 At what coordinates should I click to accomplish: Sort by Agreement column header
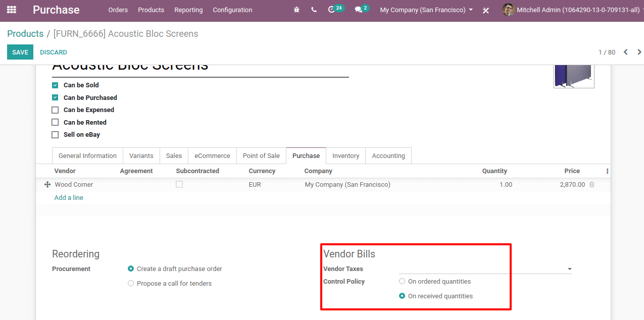[x=136, y=171]
